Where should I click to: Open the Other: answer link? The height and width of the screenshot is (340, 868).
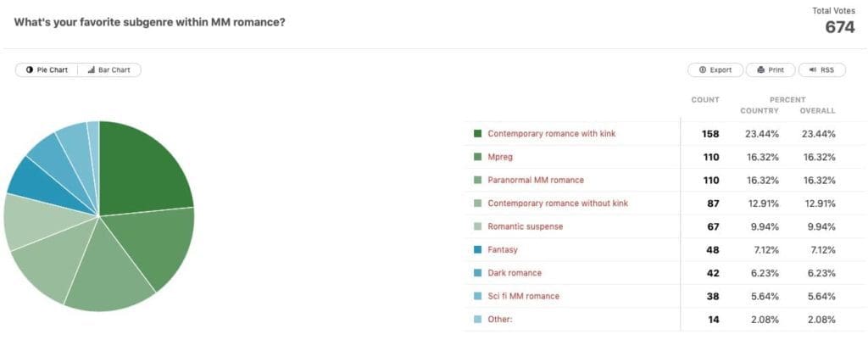498,320
